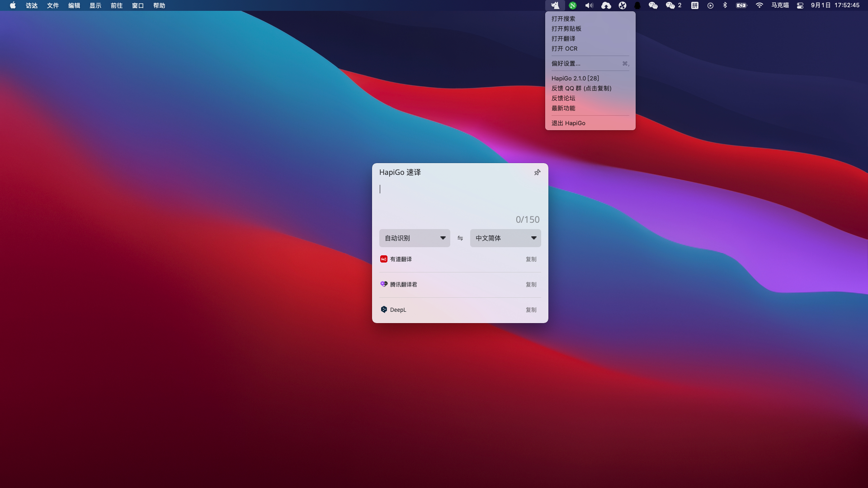Open the QQ penguin menu bar icon

[x=637, y=5]
